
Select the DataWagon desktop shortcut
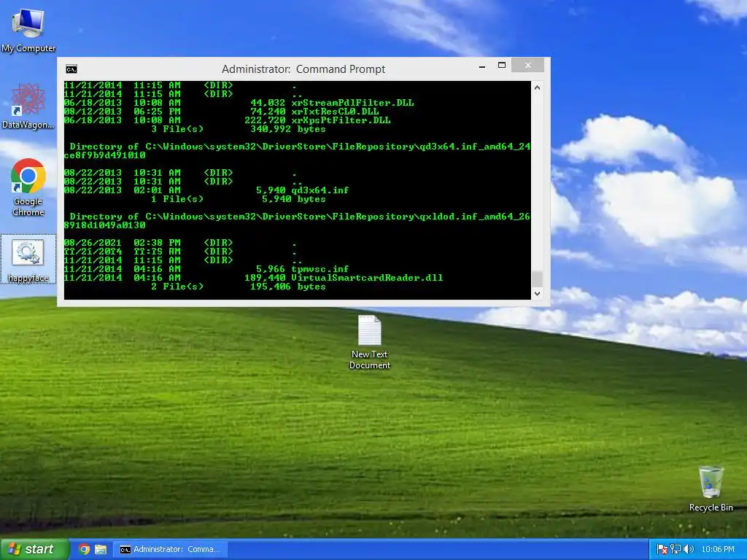pos(28,106)
